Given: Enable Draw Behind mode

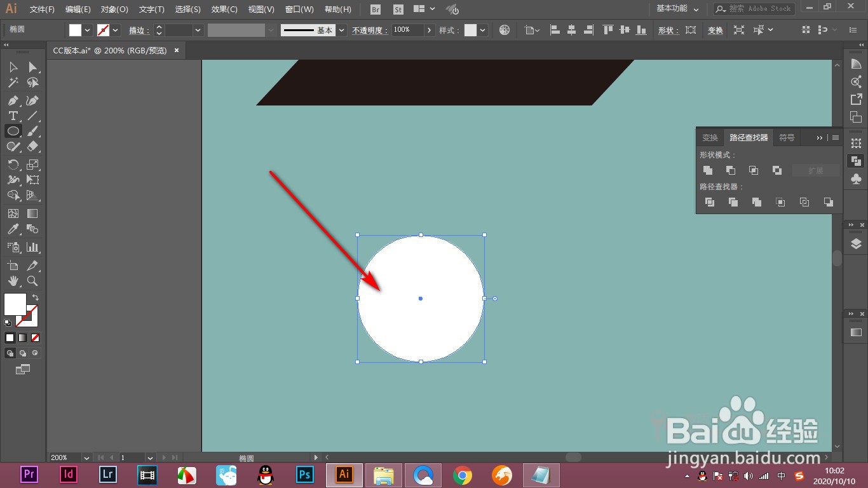Looking at the screenshot, I should click(x=23, y=353).
